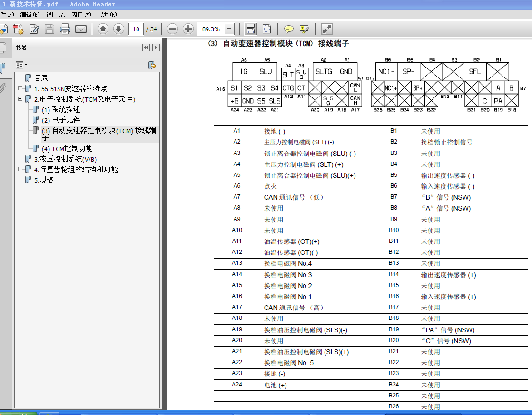Click the page number field showing 10
Screen dimensions: 532x415
pyautogui.click(x=136, y=29)
